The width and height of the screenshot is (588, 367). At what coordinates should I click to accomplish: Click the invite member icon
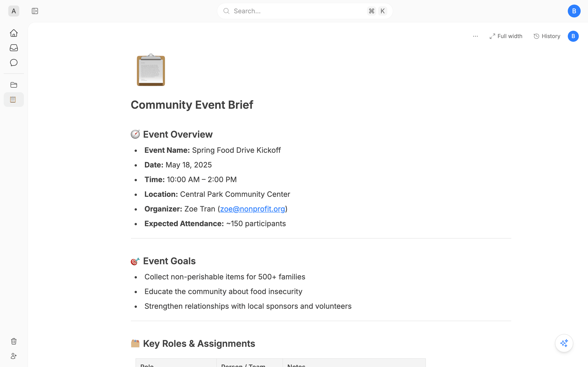coord(14,356)
